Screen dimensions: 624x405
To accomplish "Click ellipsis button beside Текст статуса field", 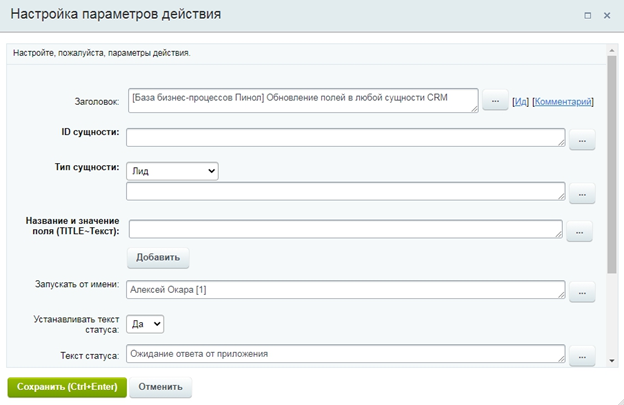I will point(581,356).
